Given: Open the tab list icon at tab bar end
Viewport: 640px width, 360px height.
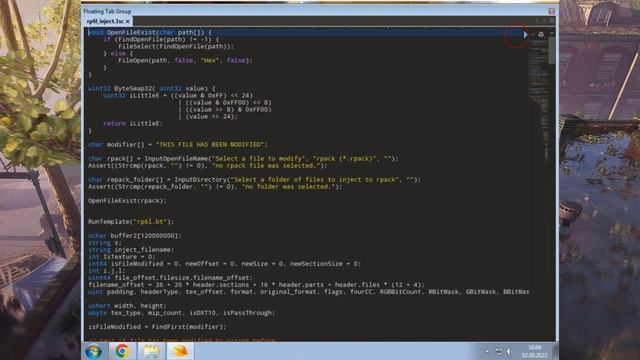Looking at the screenshot, I should (x=551, y=20).
